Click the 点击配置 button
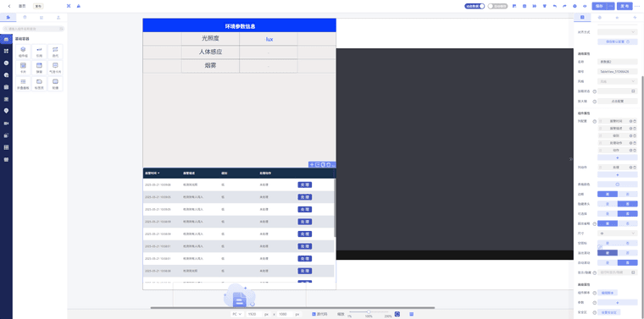This screenshot has height=319, width=644. click(x=617, y=102)
